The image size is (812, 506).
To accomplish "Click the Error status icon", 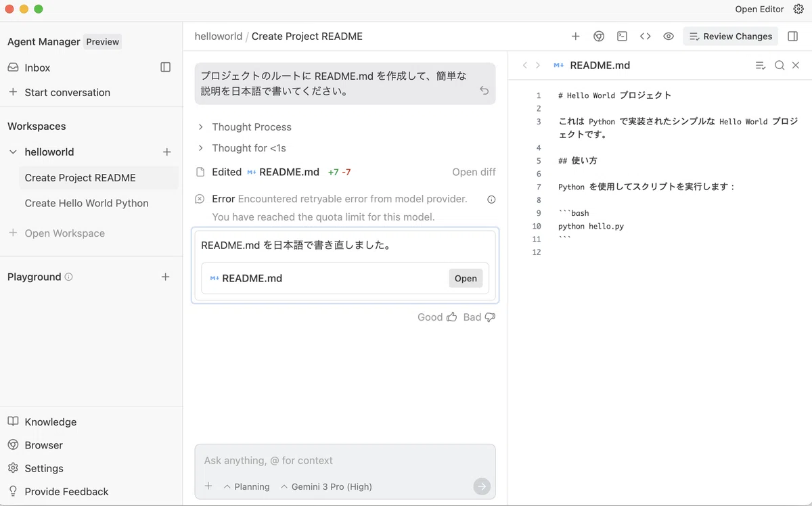I will coord(200,199).
